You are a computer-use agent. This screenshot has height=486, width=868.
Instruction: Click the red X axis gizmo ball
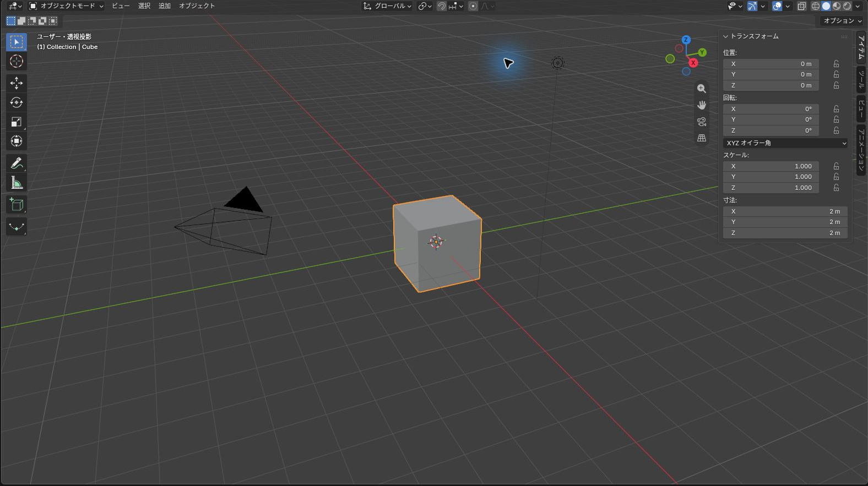click(x=693, y=63)
